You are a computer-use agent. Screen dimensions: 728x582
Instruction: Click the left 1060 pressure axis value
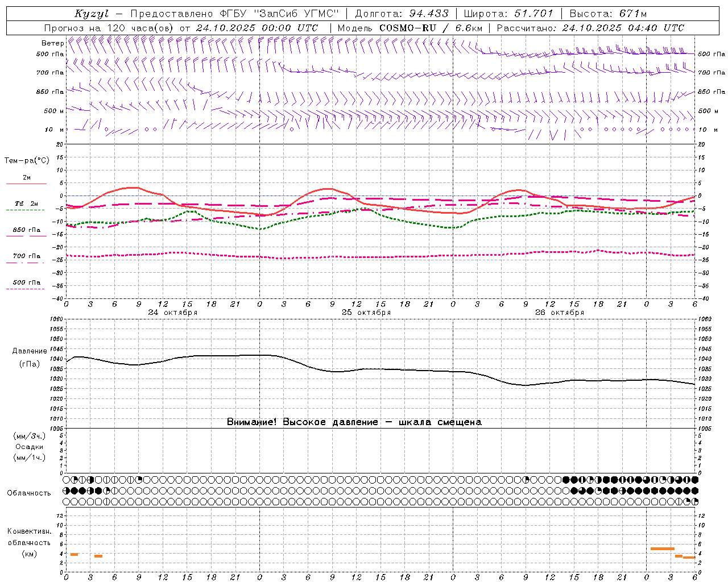57,319
